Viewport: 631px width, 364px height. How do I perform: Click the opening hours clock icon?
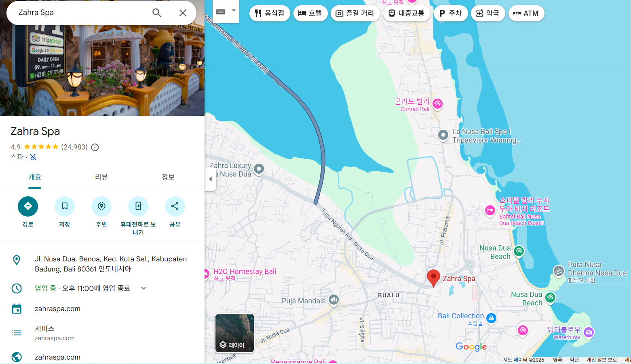(17, 288)
